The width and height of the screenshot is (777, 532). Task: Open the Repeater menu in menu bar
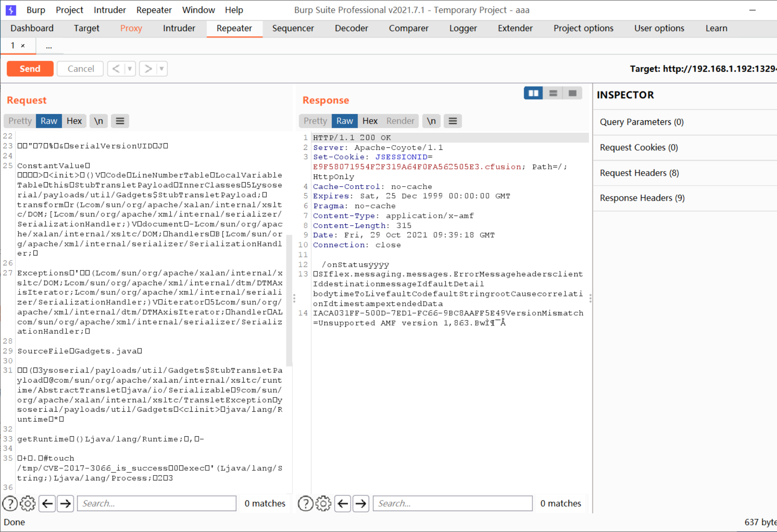(154, 10)
